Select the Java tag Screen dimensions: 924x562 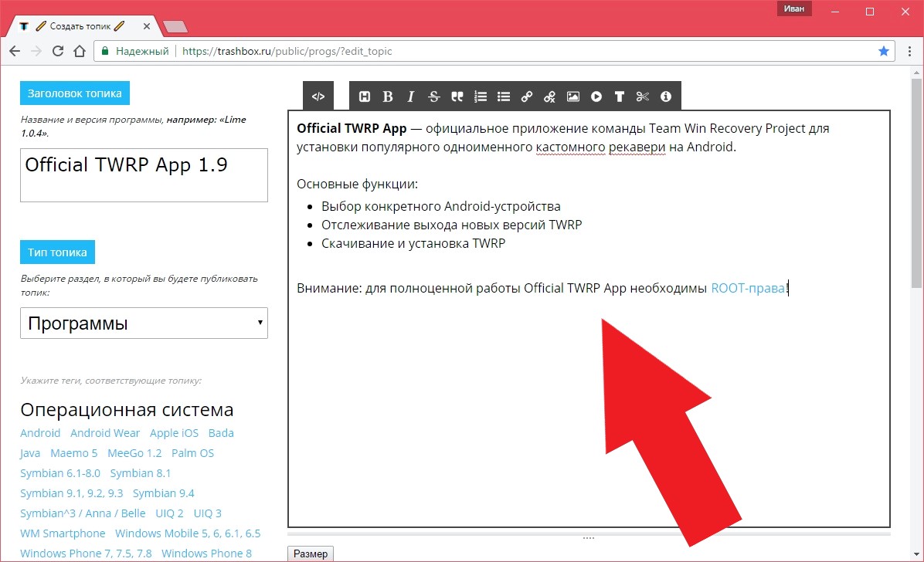click(x=30, y=453)
